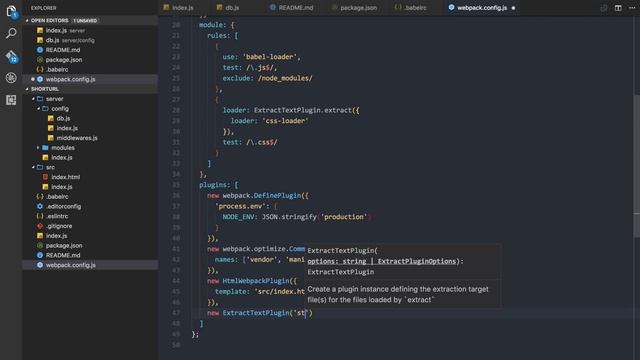Open index.js directly under server folder
The image size is (640, 360).
(x=90, y=158)
